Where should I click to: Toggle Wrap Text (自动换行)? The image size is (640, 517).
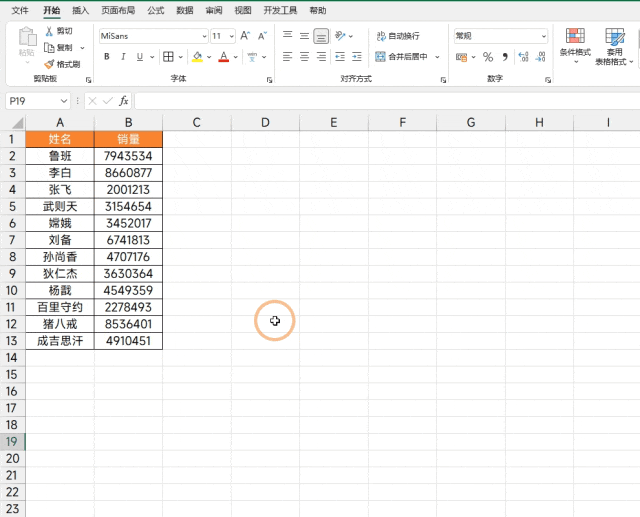(x=398, y=36)
